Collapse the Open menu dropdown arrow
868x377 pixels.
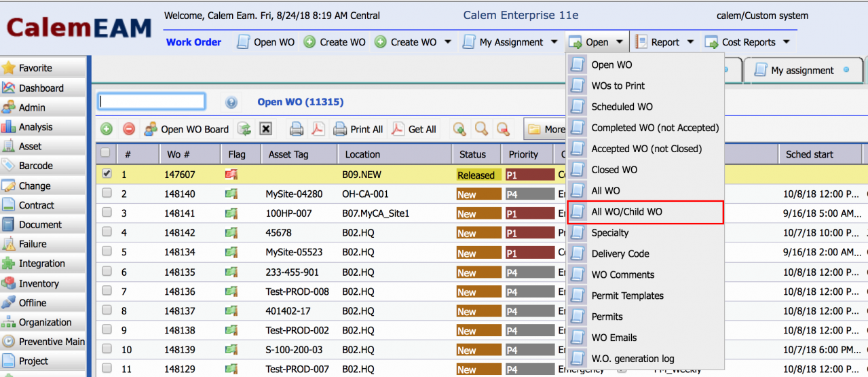coord(620,42)
